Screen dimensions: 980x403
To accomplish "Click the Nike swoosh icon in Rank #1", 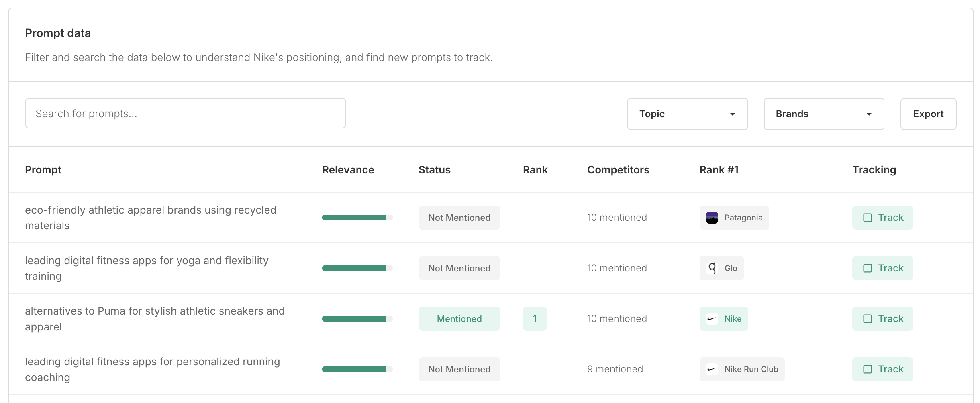I will click(x=712, y=319).
